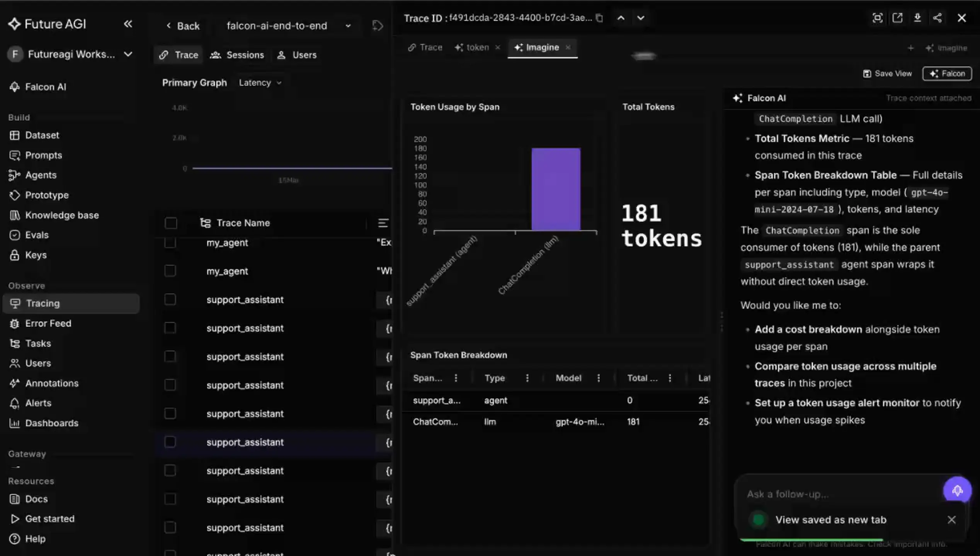
Task: Open the Agents page
Action: (x=33, y=175)
